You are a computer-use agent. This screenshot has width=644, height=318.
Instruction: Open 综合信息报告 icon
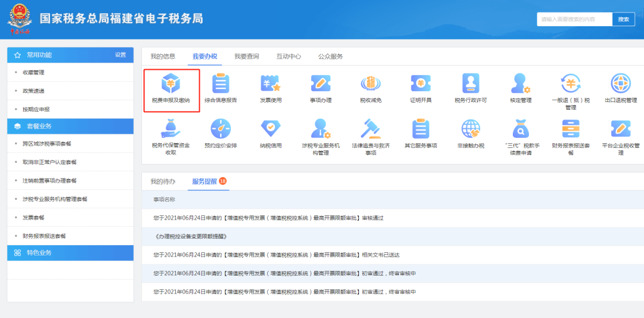click(x=221, y=84)
